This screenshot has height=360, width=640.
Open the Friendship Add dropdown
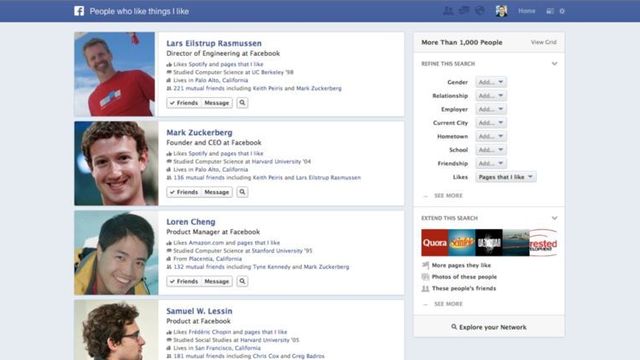pyautogui.click(x=491, y=163)
